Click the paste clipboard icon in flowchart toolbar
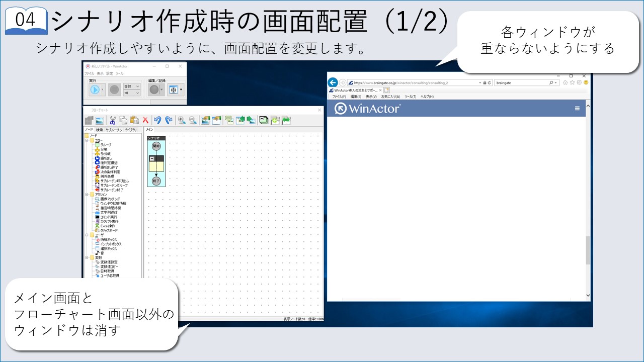Image resolution: width=644 pixels, height=362 pixels. 134,120
